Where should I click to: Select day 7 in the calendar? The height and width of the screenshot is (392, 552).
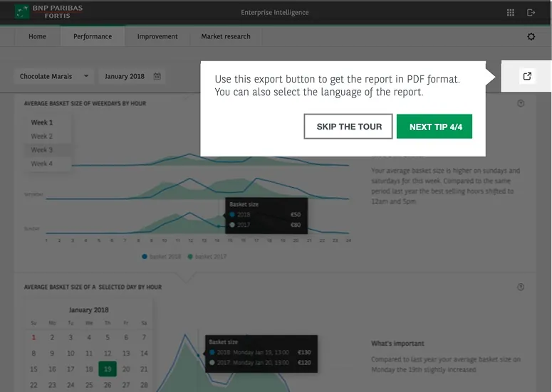(x=144, y=337)
